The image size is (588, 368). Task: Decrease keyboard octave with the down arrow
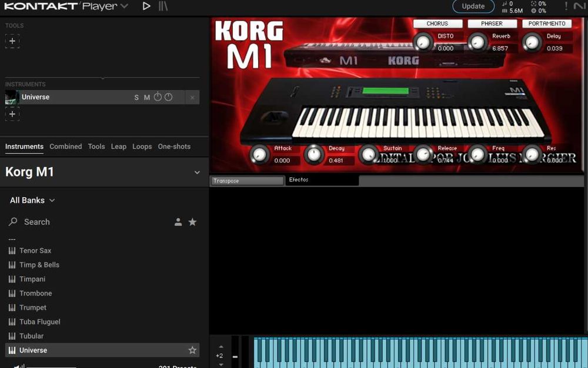(221, 364)
